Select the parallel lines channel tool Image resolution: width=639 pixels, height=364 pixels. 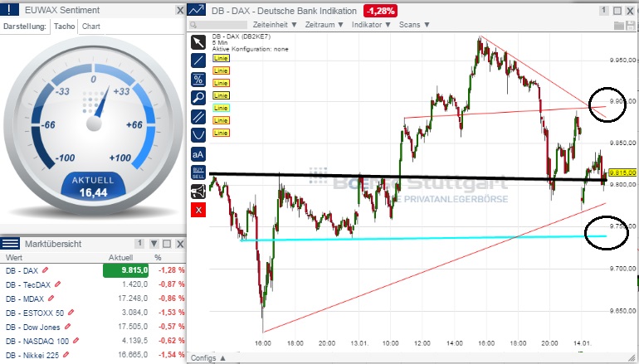pyautogui.click(x=198, y=116)
